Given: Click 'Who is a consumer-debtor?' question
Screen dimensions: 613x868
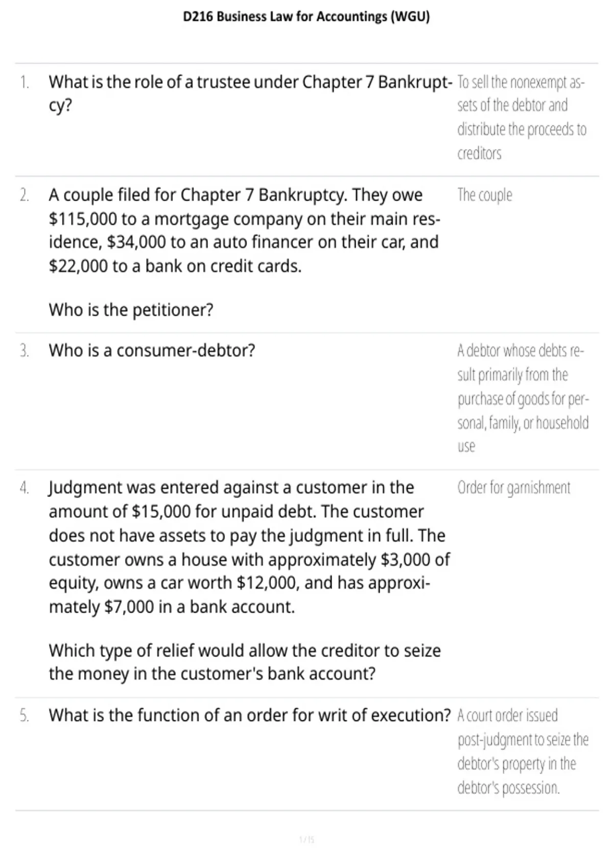Looking at the screenshot, I should [152, 351].
